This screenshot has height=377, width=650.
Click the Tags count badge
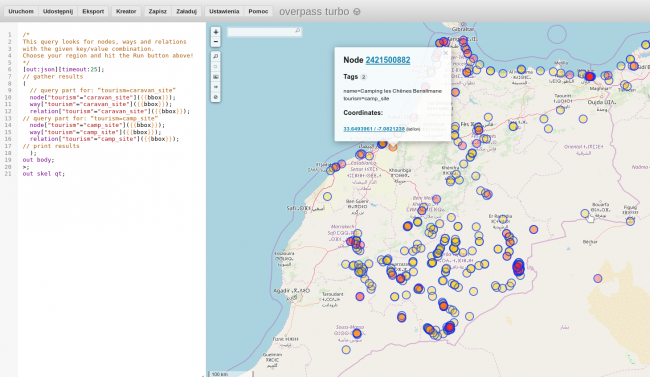(x=364, y=77)
